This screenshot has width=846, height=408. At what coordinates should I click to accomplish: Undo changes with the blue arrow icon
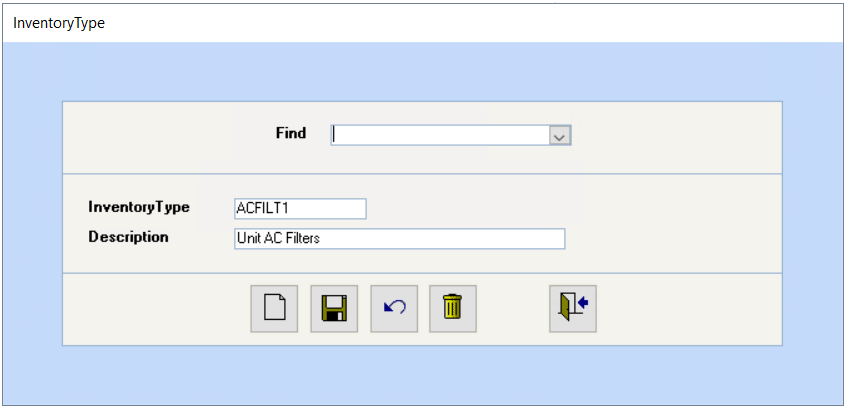(x=394, y=309)
